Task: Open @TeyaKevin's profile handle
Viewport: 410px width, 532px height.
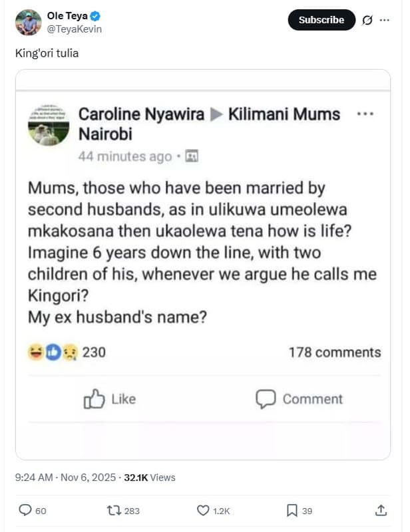Action: click(x=76, y=27)
